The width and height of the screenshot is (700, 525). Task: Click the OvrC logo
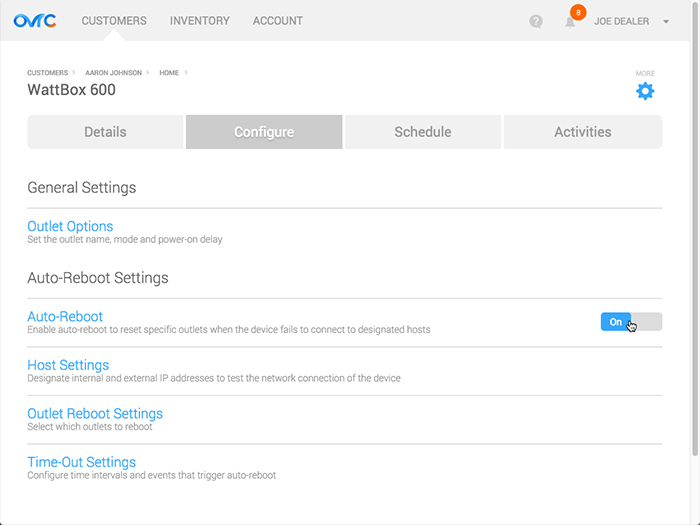(x=35, y=21)
